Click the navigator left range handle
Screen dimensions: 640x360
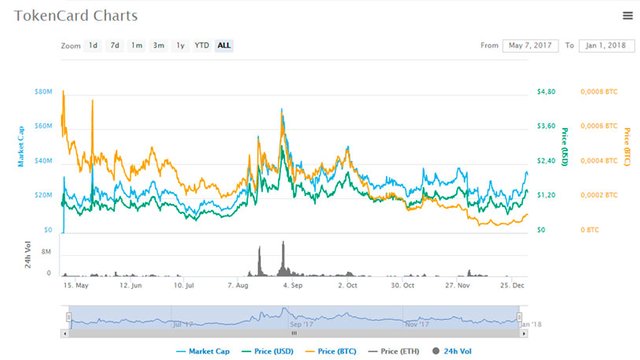pos(69,317)
